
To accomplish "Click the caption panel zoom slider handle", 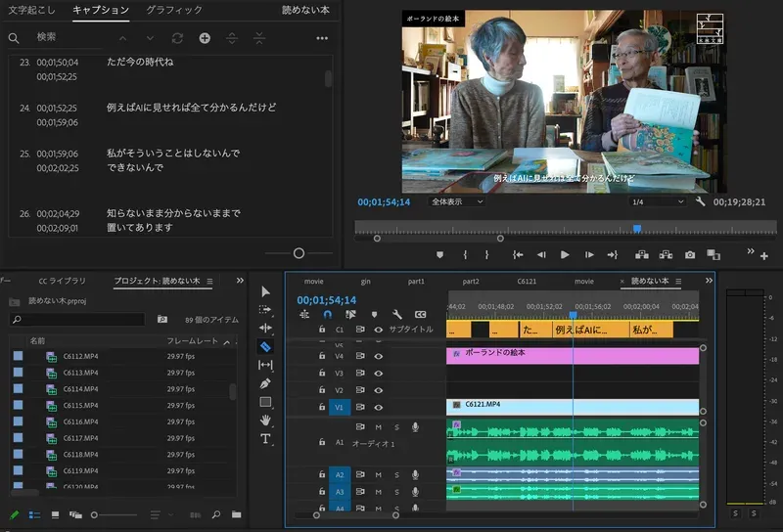I will click(x=299, y=253).
